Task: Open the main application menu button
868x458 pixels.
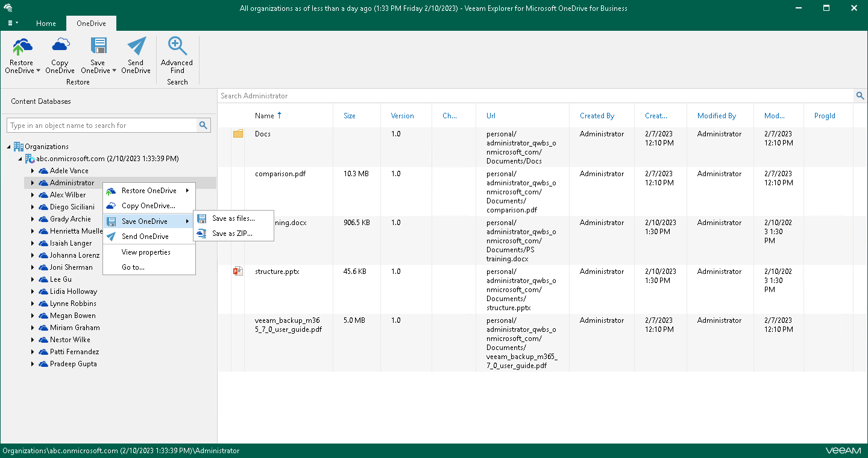Action: pyautogui.click(x=13, y=23)
